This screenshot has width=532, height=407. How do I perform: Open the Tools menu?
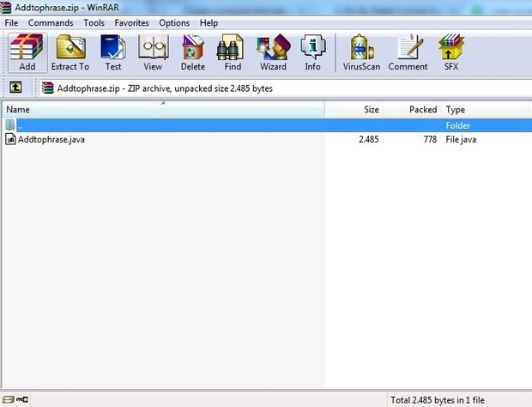(94, 22)
